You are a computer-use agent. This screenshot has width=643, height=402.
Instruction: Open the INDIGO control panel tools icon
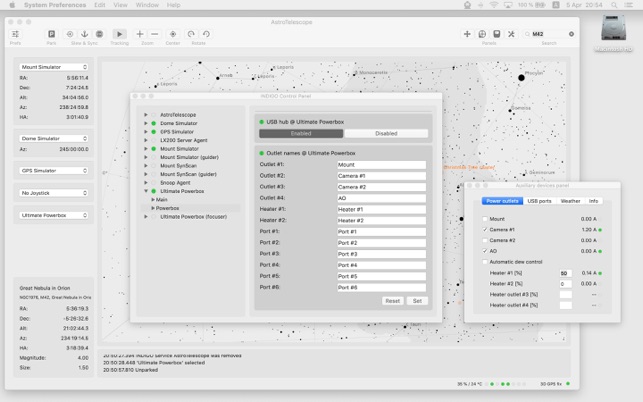[511, 34]
